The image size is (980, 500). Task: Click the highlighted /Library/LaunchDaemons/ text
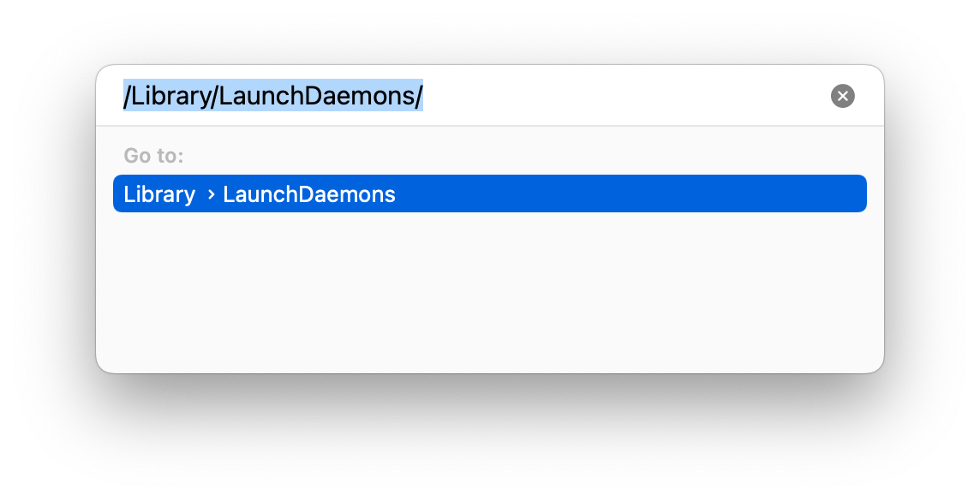273,96
